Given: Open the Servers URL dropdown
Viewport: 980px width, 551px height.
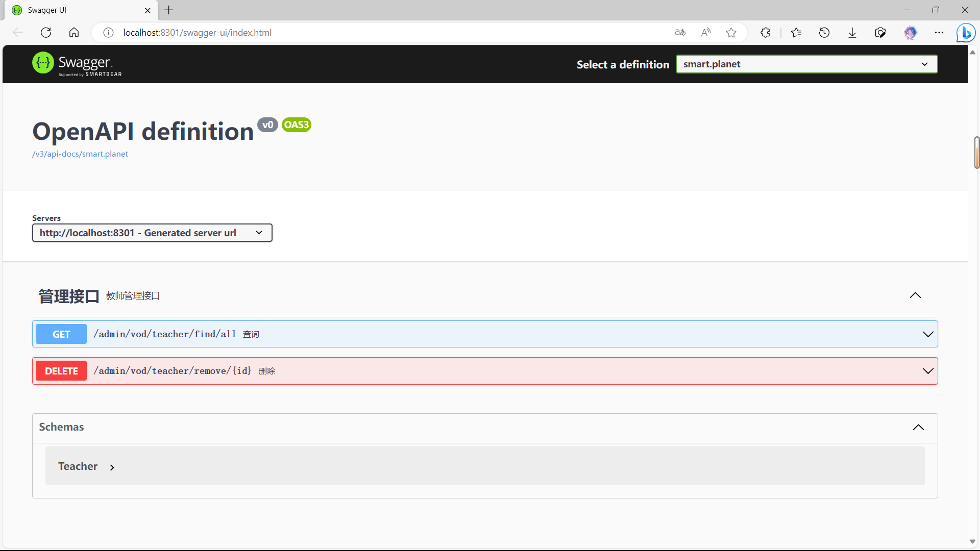Looking at the screenshot, I should (x=152, y=233).
